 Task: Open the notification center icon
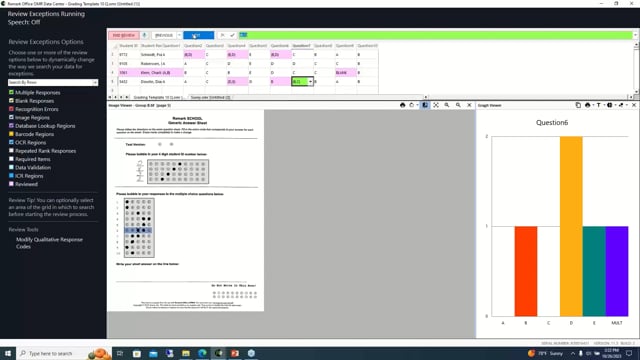click(x=629, y=353)
